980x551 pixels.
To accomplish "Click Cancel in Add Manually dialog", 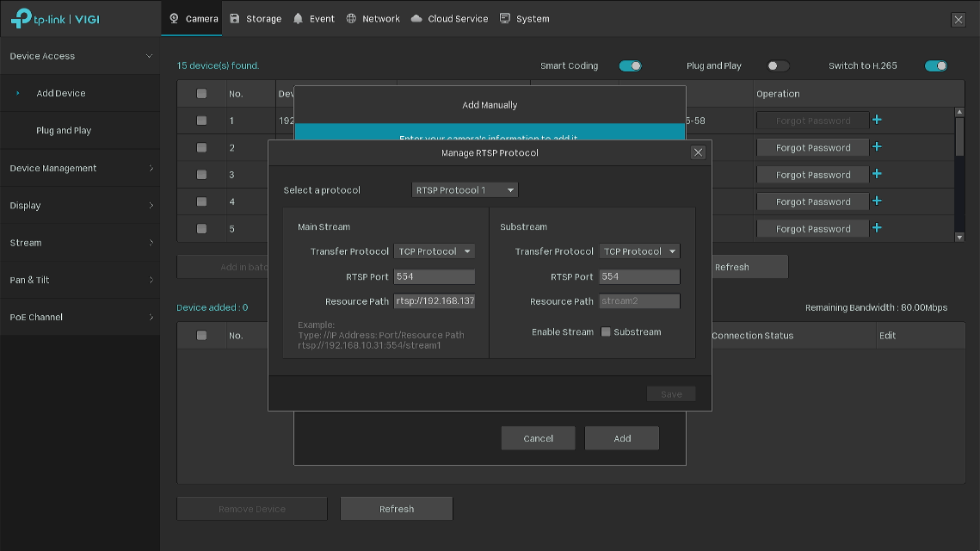I will click(x=538, y=438).
